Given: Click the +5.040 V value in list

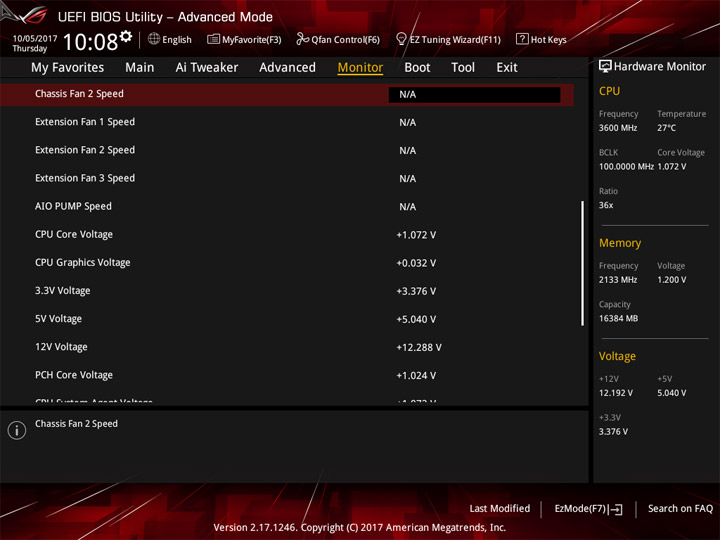Looking at the screenshot, I should [416, 320].
